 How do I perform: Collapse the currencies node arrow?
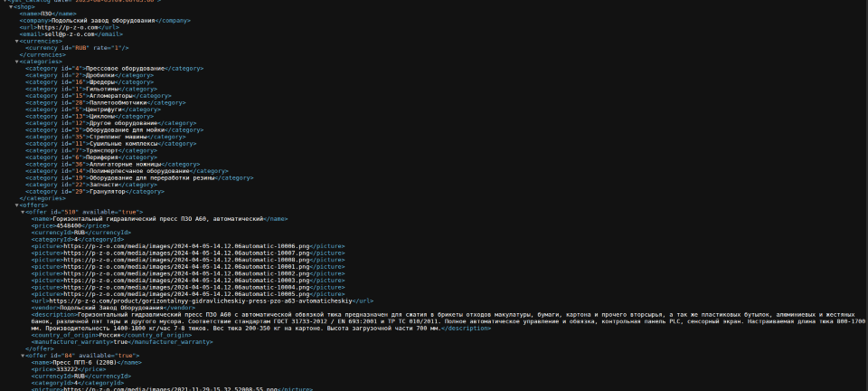pyautogui.click(x=17, y=41)
